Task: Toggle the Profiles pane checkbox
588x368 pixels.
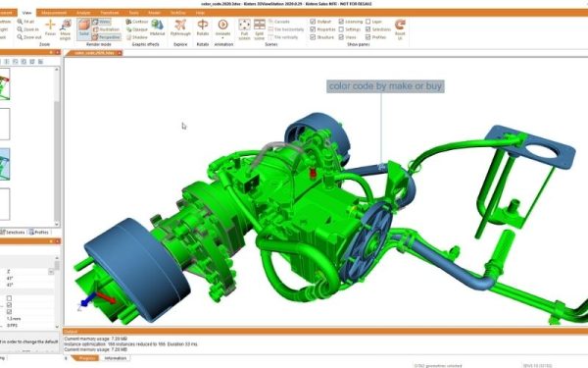Action: point(368,37)
